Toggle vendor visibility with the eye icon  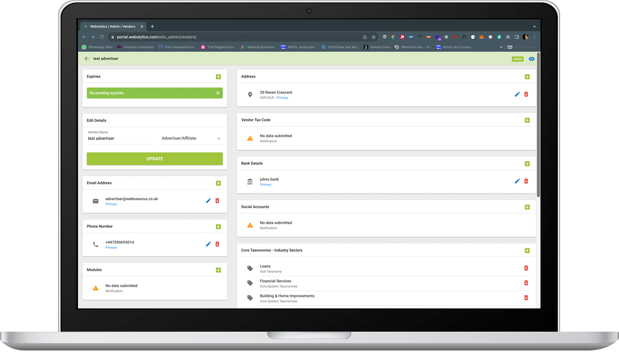532,59
